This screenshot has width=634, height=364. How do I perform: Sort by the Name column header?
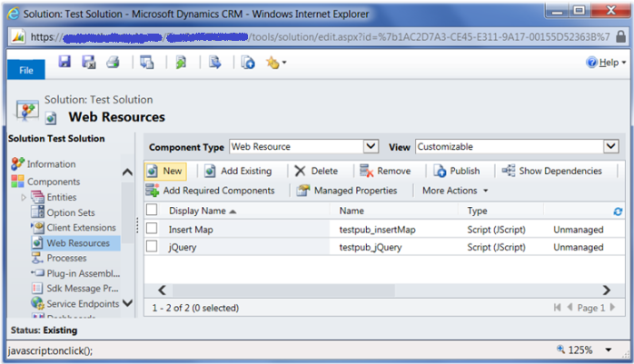pos(352,211)
